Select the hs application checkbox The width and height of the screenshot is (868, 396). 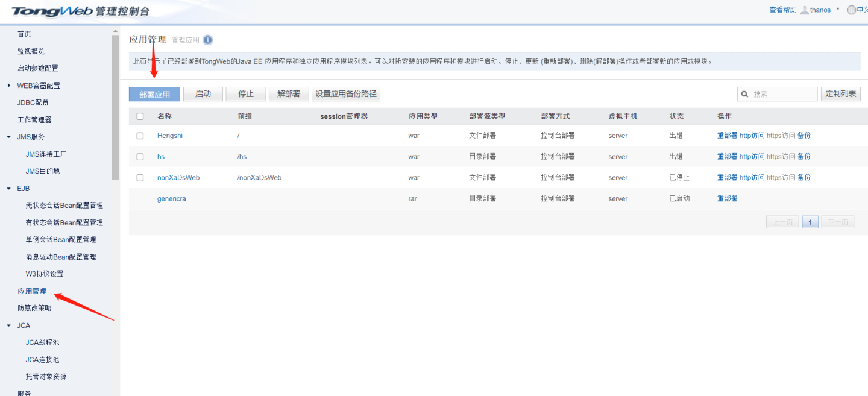pyautogui.click(x=140, y=157)
